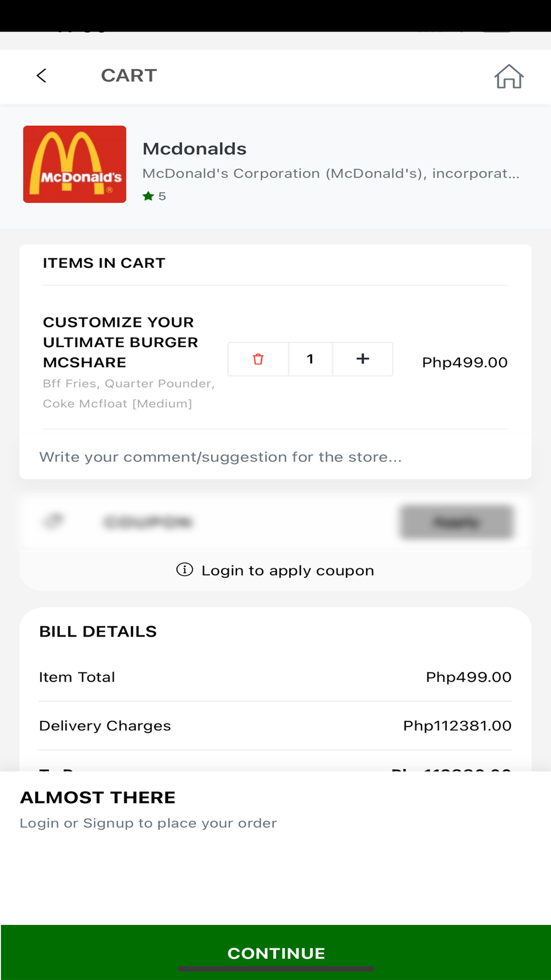Increase quantity with plus button

tap(363, 359)
